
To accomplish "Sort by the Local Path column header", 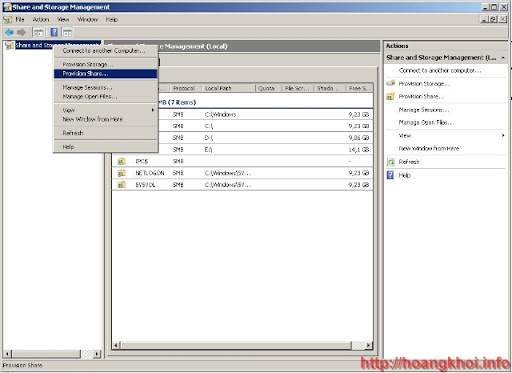I will click(228, 88).
